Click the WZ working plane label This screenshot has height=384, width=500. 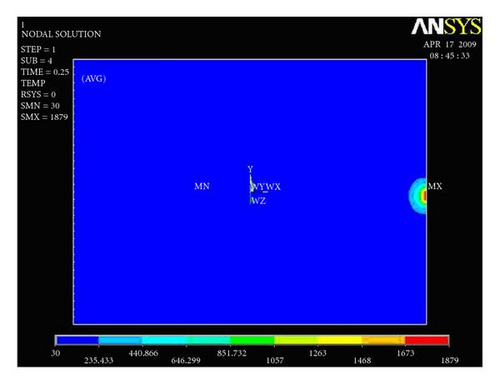click(258, 201)
